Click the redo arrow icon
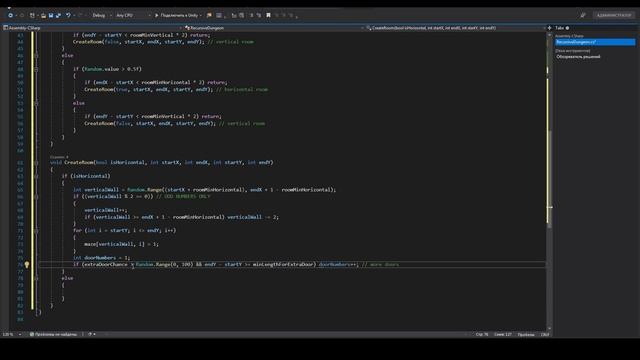The width and height of the screenshot is (640, 360). point(80,16)
